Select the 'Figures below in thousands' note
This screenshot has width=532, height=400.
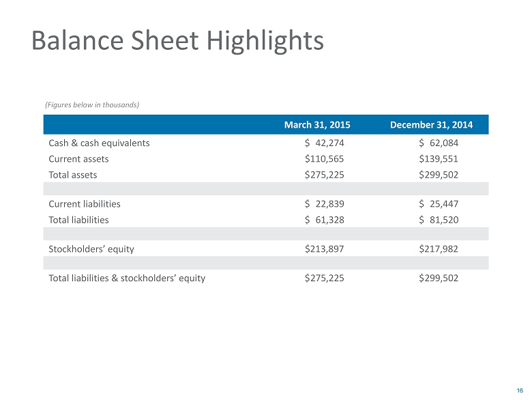tap(92, 104)
